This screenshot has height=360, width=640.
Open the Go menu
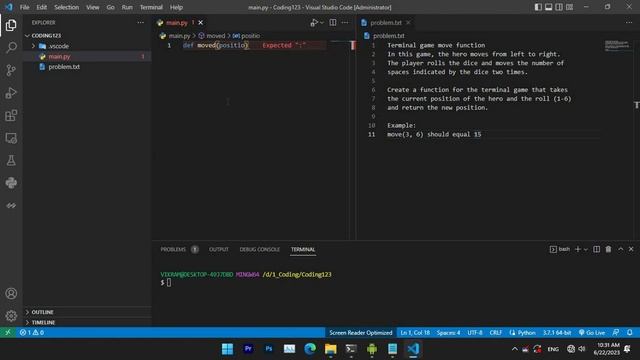coord(111,7)
